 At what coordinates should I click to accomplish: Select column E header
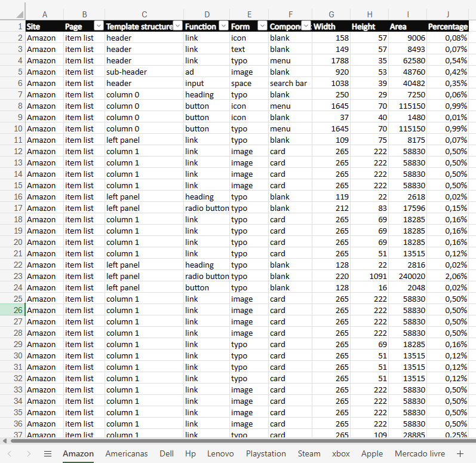point(249,14)
